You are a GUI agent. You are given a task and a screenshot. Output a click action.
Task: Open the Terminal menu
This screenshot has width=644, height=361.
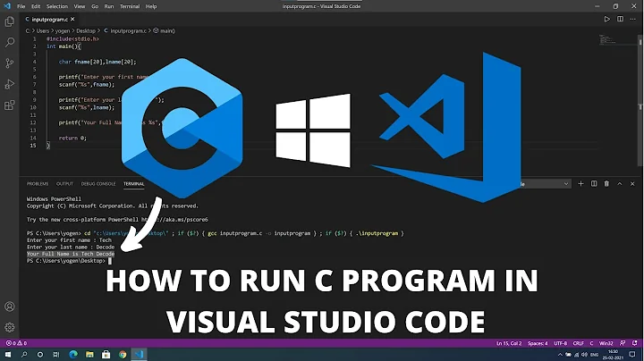click(x=130, y=6)
